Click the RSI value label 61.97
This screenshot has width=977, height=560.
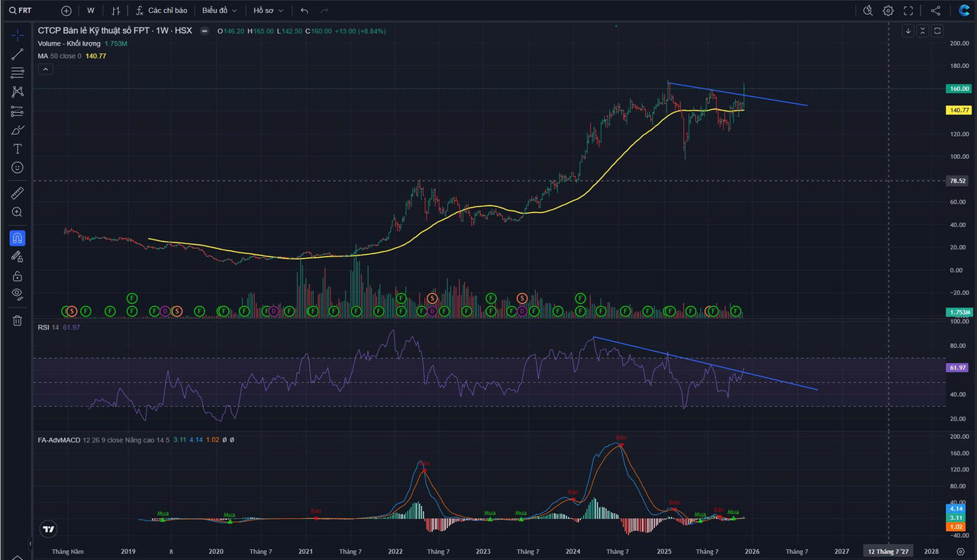[x=959, y=368]
